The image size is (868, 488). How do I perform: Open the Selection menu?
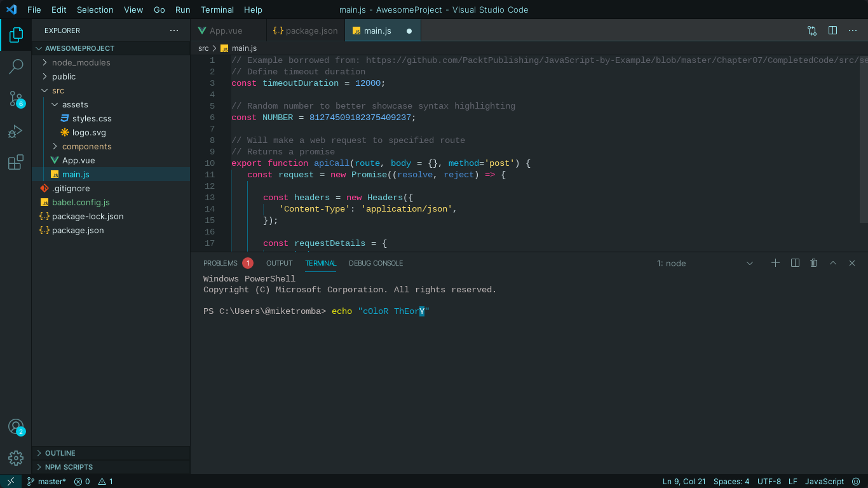(x=95, y=10)
